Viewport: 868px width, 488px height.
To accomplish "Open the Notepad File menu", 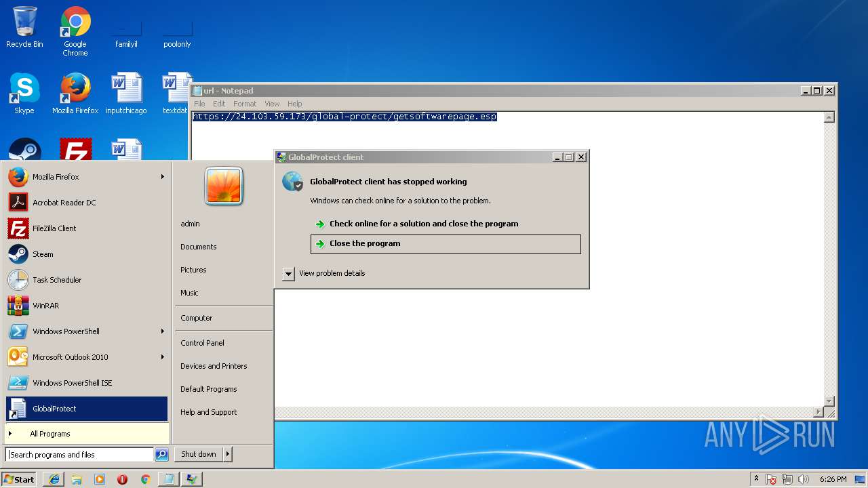I will click(199, 104).
